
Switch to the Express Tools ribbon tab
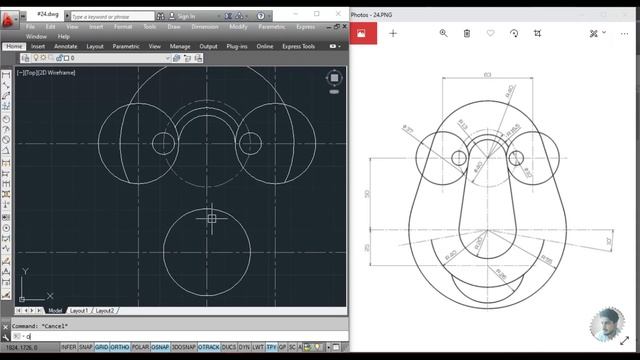[x=298, y=47]
